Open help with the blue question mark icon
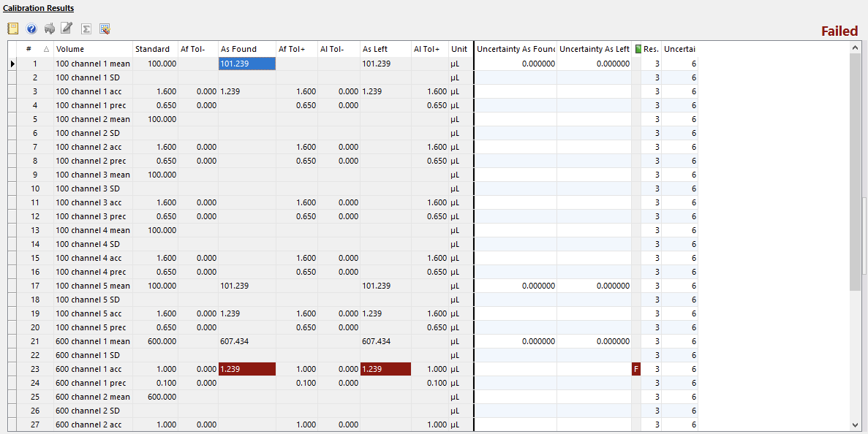Image resolution: width=868 pixels, height=434 pixels. pyautogui.click(x=31, y=28)
